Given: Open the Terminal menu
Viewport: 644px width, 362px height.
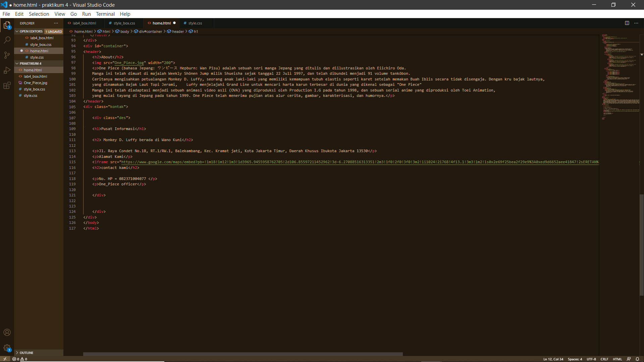Looking at the screenshot, I should 105,14.
